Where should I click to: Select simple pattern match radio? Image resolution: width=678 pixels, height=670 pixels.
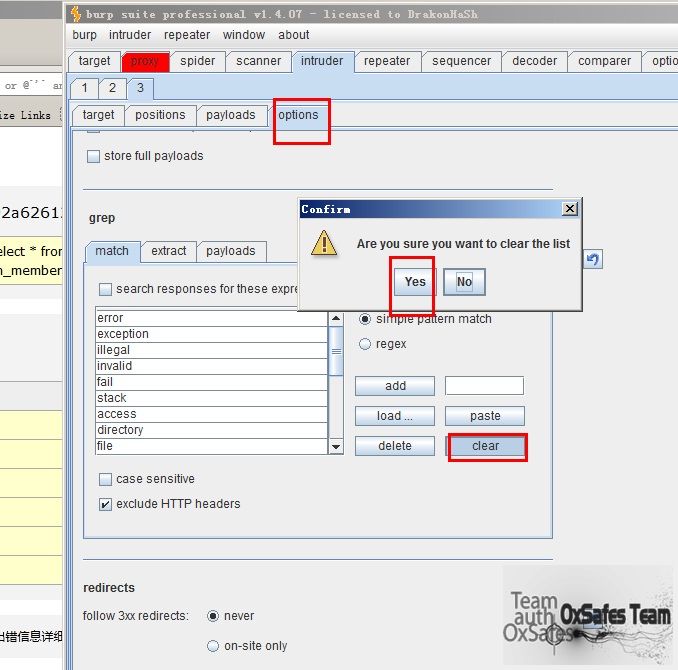pyautogui.click(x=365, y=319)
